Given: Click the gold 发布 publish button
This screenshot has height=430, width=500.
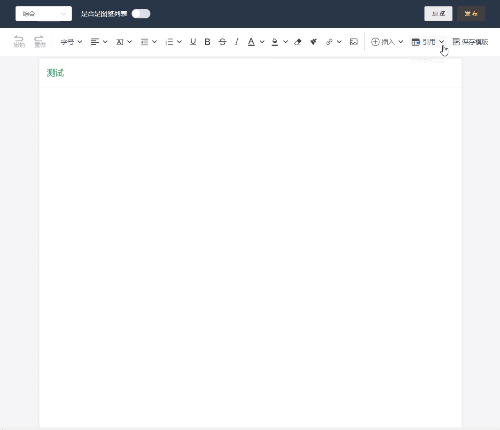Looking at the screenshot, I should tap(471, 14).
